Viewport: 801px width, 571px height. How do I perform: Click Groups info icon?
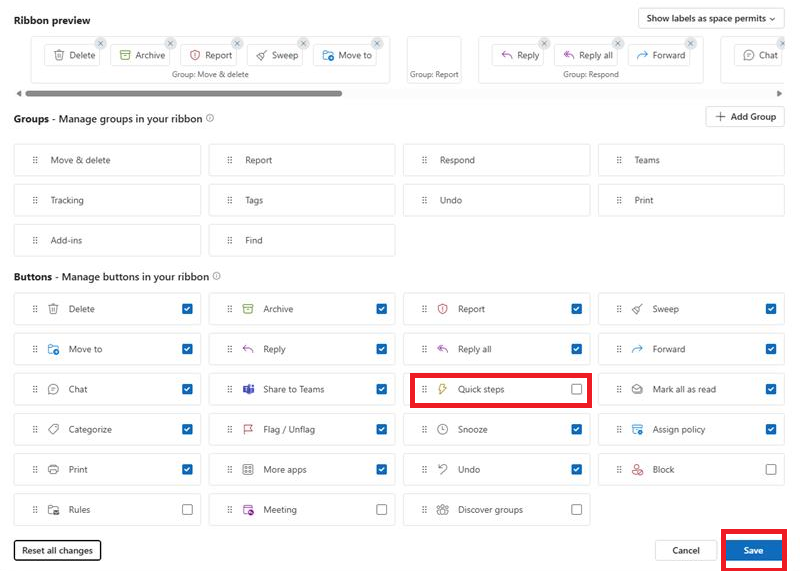coord(210,118)
